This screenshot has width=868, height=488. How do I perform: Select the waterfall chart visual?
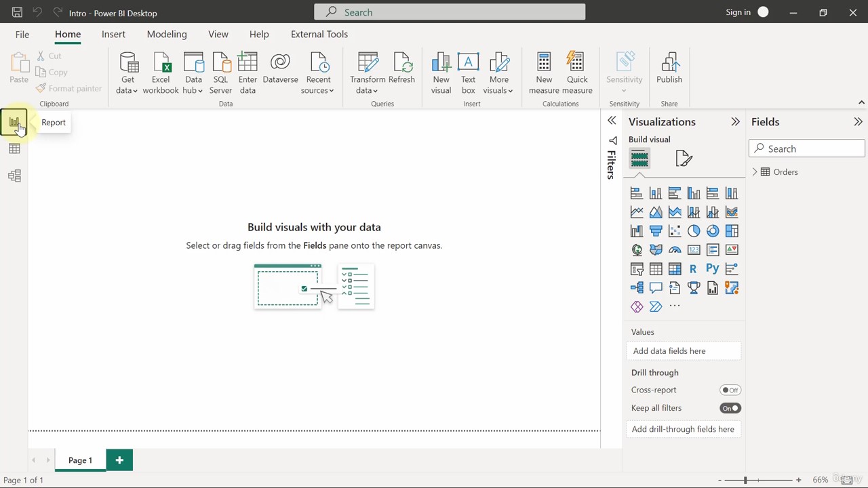click(637, 231)
